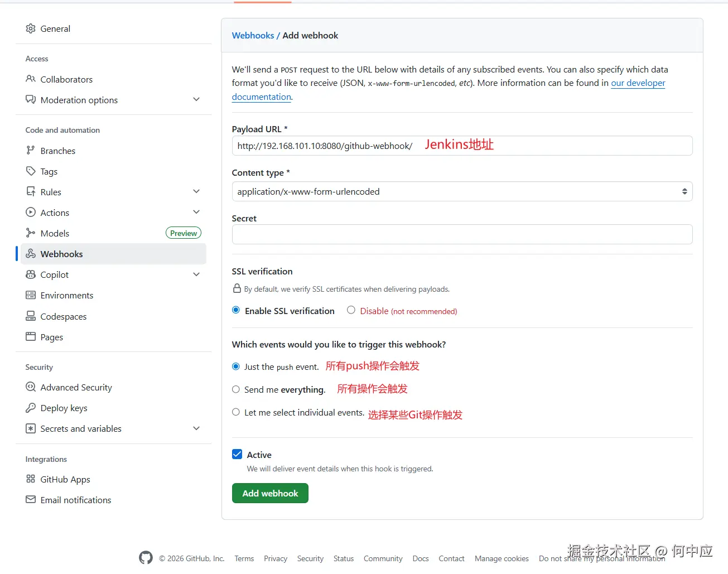Click Manage cookies in footer

tap(502, 558)
